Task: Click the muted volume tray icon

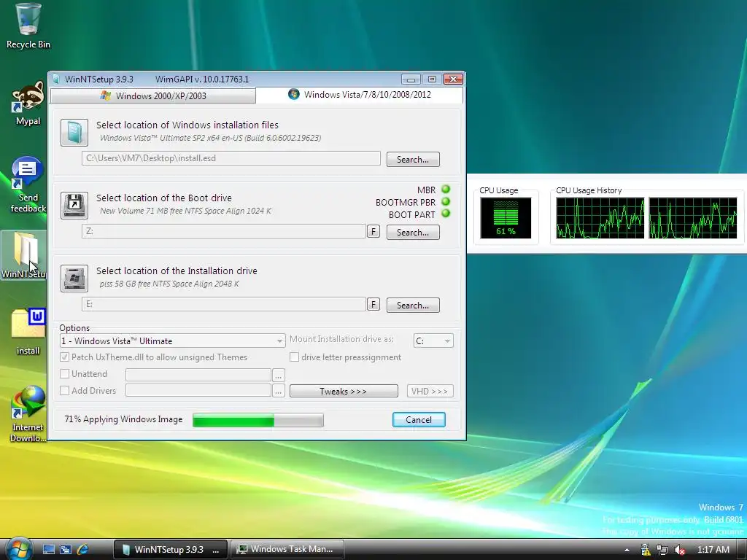Action: [x=680, y=550]
